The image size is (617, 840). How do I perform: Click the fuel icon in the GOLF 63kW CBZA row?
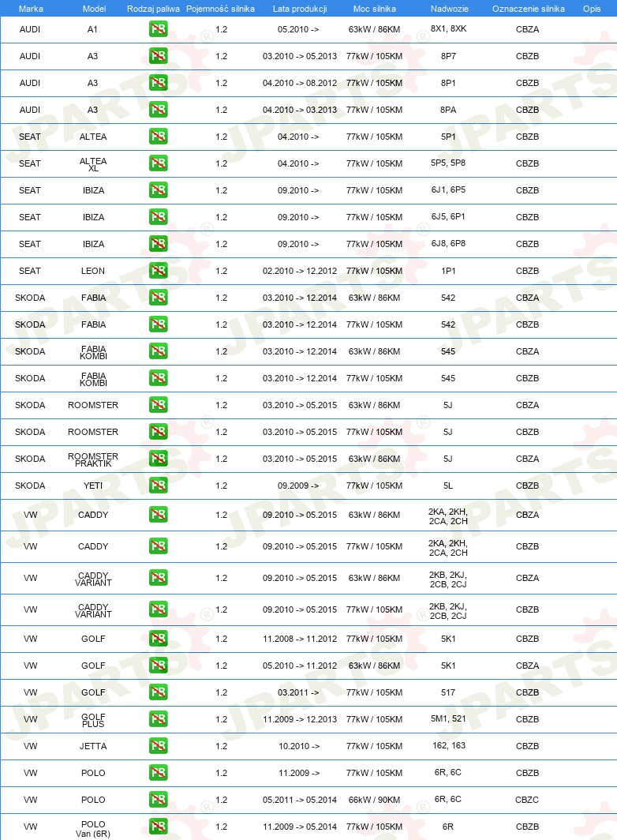point(158,665)
